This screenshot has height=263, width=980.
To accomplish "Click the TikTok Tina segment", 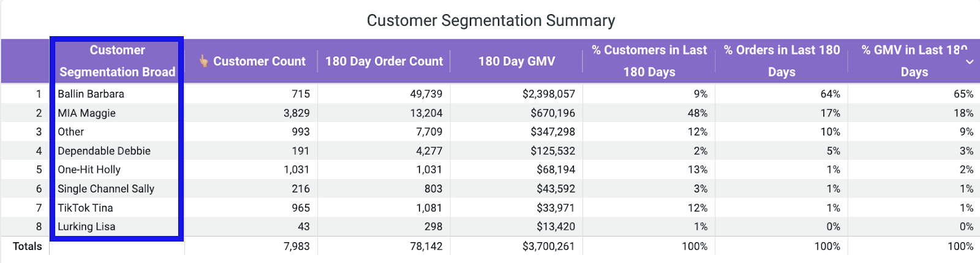I will tap(85, 208).
